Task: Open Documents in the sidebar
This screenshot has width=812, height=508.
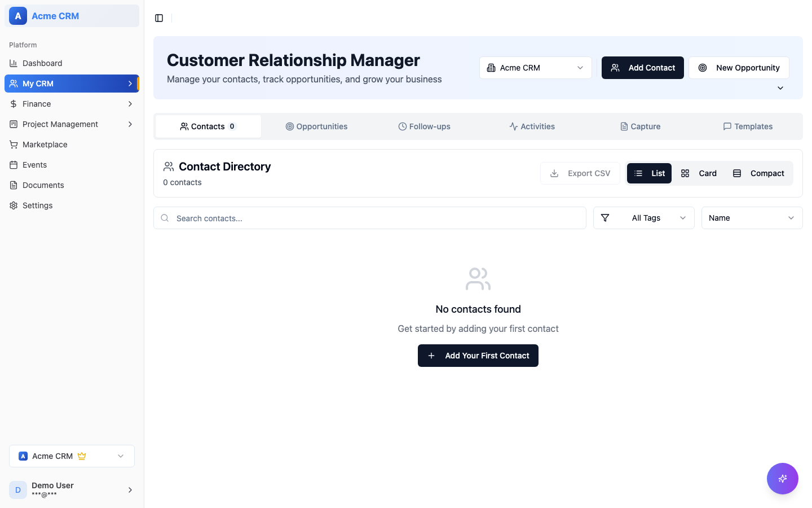Action: [x=72, y=185]
